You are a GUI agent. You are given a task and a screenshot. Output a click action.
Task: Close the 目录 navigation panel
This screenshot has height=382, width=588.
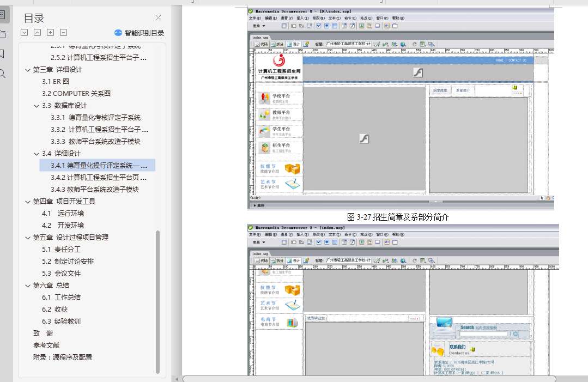click(x=158, y=17)
